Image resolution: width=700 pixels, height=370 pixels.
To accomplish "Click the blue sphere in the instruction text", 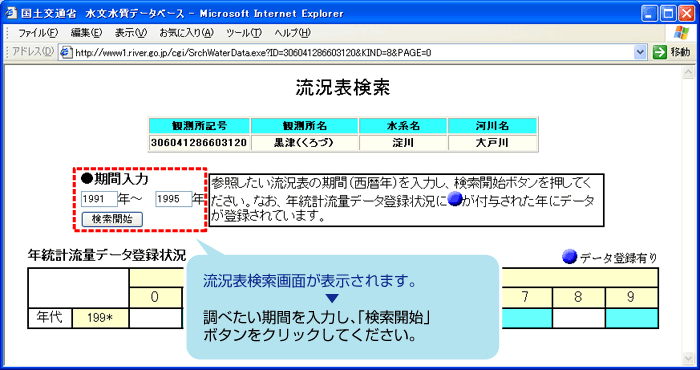I will 454,199.
